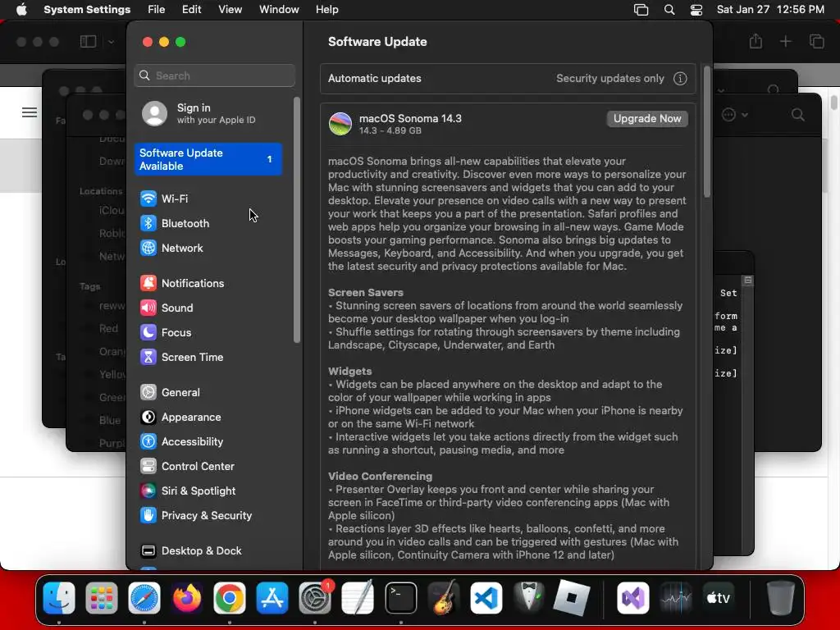840x630 pixels.
Task: Open Finder from the Dock
Action: 59,598
